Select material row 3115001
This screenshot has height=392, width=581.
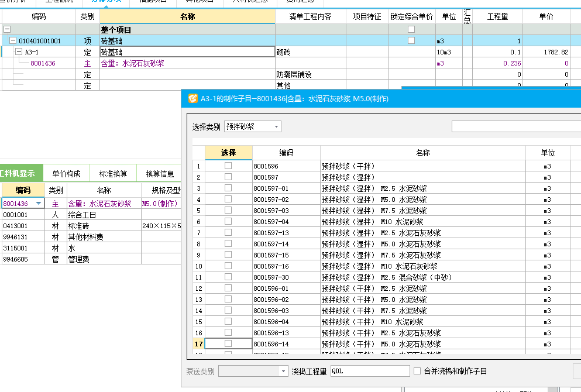(x=91, y=248)
